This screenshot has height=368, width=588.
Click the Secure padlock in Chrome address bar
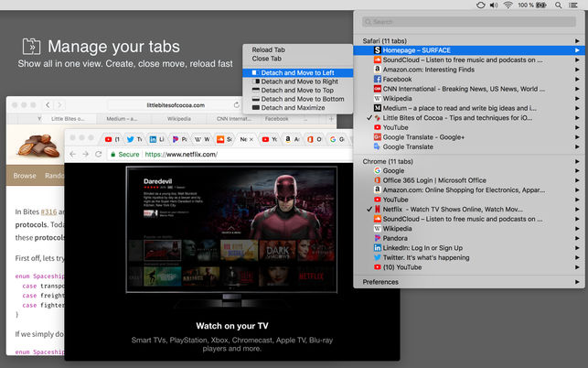(112, 155)
